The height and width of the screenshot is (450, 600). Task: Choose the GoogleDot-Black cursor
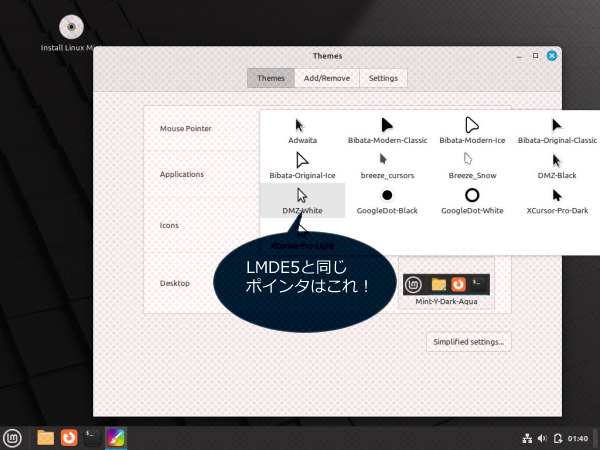pos(387,201)
